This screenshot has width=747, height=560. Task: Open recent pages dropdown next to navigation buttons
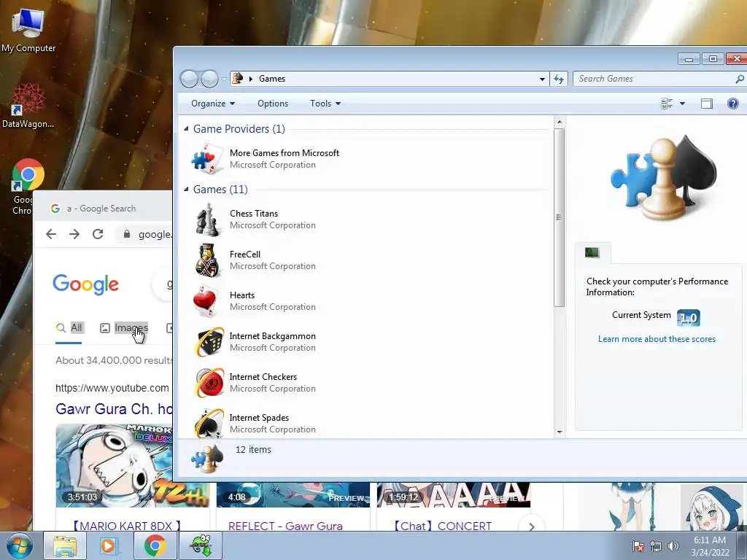click(224, 79)
